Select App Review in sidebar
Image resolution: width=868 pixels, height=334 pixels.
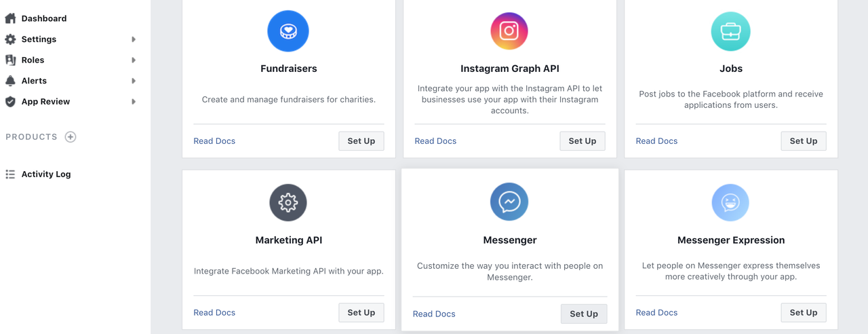pyautogui.click(x=45, y=102)
